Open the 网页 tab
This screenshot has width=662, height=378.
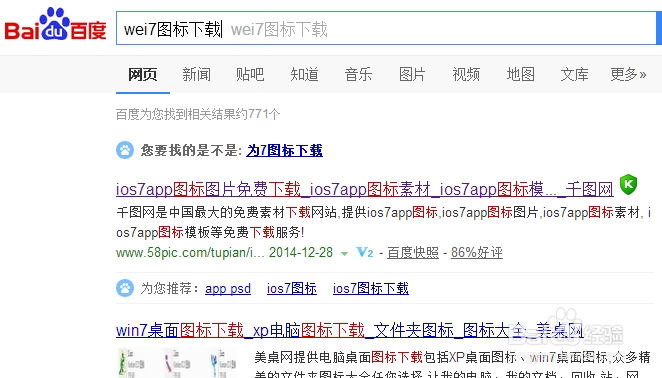pyautogui.click(x=143, y=74)
